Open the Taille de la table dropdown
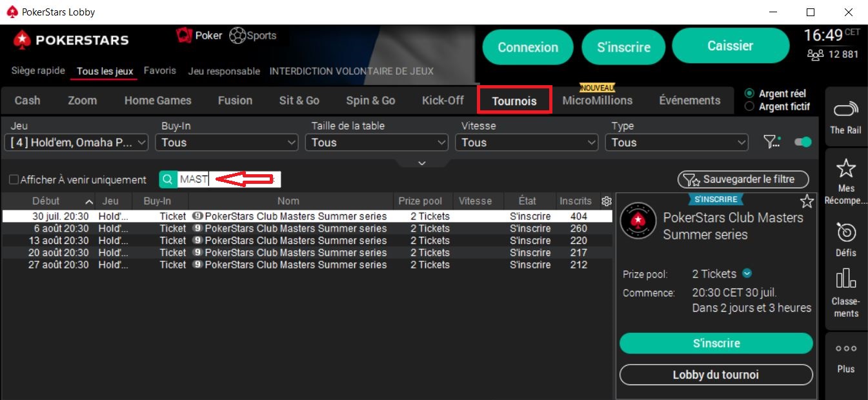The width and height of the screenshot is (868, 400). point(377,143)
